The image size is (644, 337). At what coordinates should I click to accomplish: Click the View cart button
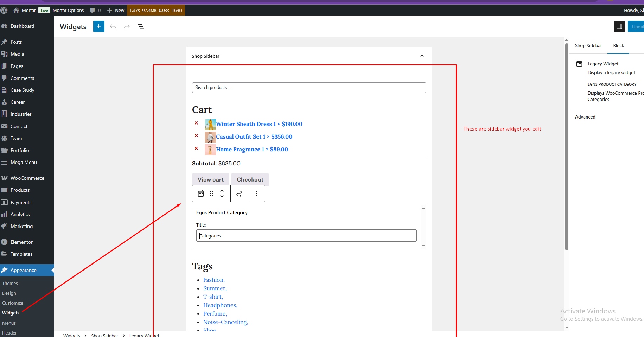pyautogui.click(x=211, y=179)
